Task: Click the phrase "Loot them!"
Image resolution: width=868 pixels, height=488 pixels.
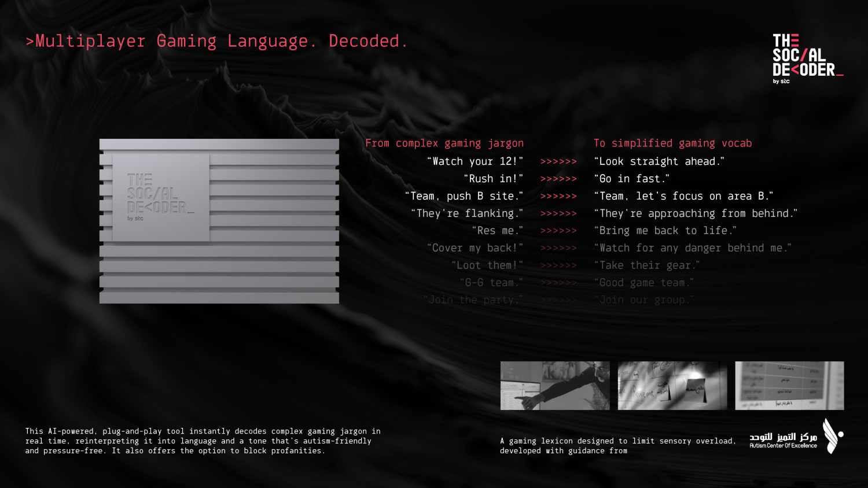Action: point(487,265)
